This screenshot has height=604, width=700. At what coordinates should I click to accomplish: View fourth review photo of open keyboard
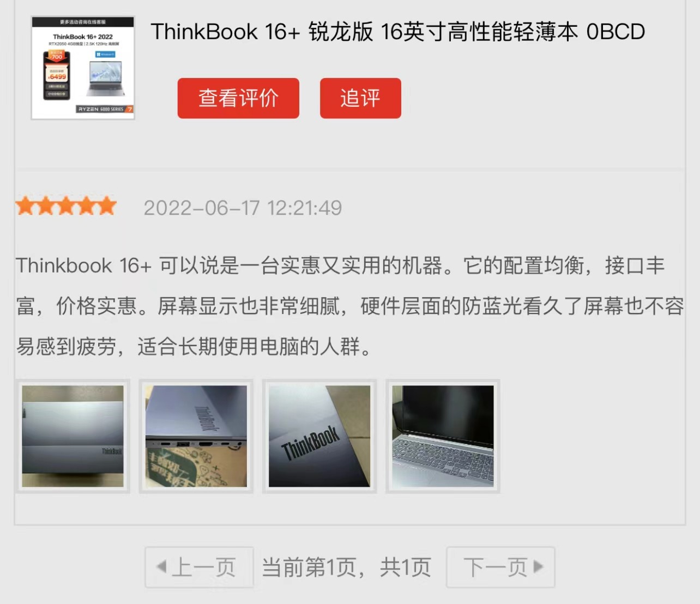pyautogui.click(x=443, y=436)
